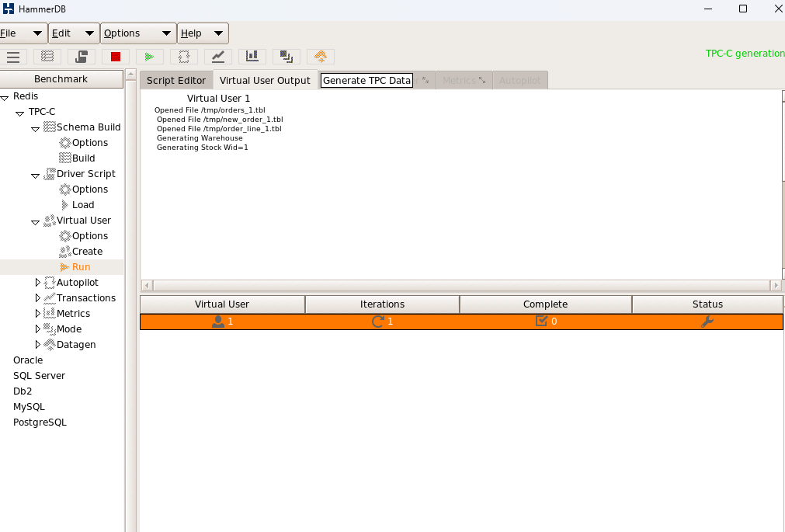Click the orange autopilot chevron toolbar icon
The width and height of the screenshot is (785, 532).
pyautogui.click(x=321, y=56)
